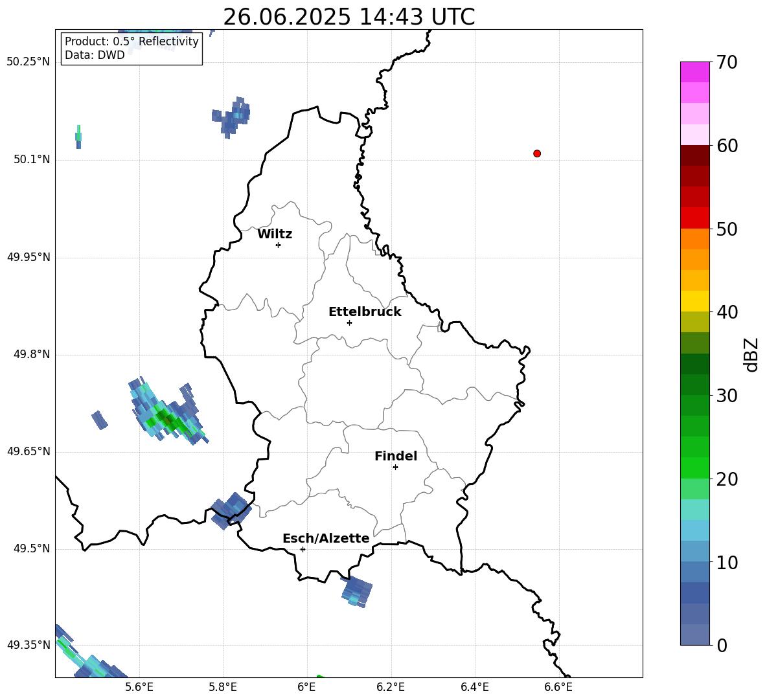The height and width of the screenshot is (700, 767).
Task: Pick the orange swatch just below 50 dBZ
Action: pyautogui.click(x=694, y=238)
